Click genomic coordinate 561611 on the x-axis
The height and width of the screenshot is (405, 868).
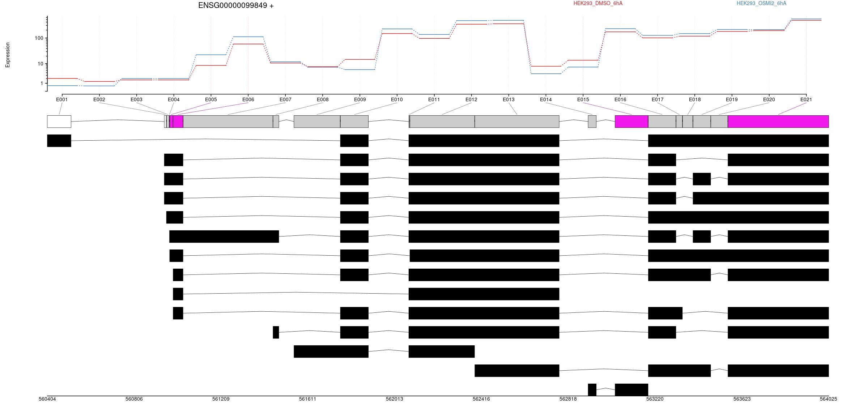[x=308, y=399]
